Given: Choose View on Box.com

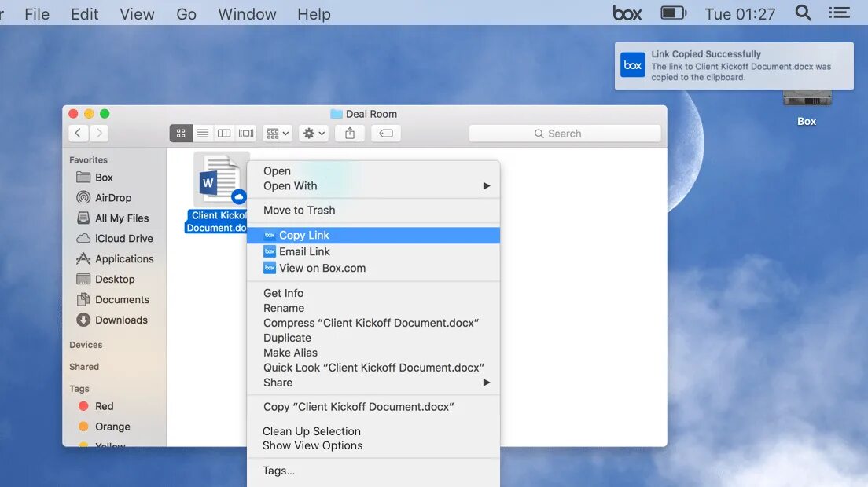Looking at the screenshot, I should pos(373,268).
